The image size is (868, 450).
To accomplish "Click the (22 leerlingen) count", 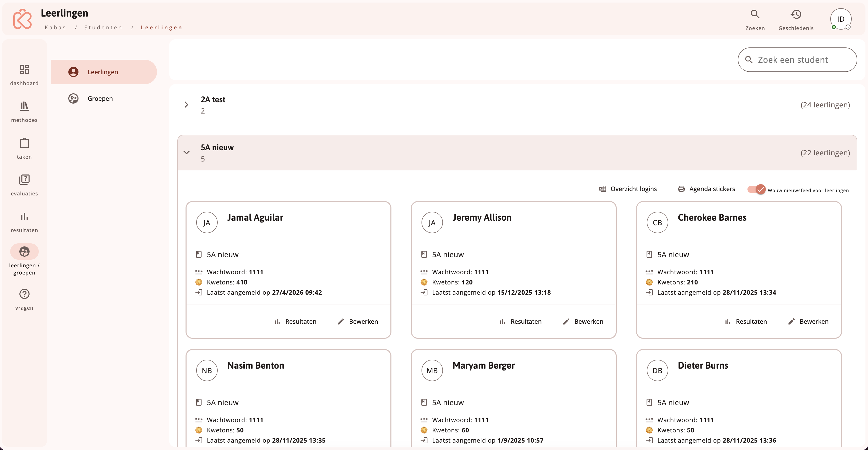I will point(825,153).
